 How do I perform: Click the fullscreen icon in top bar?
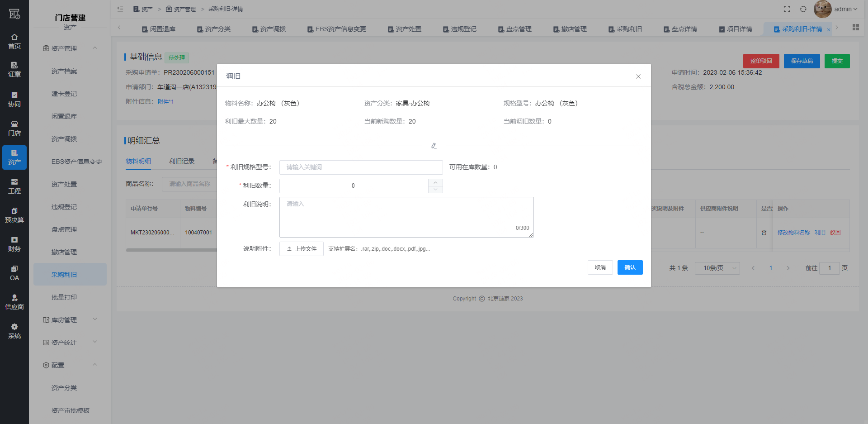click(x=787, y=9)
